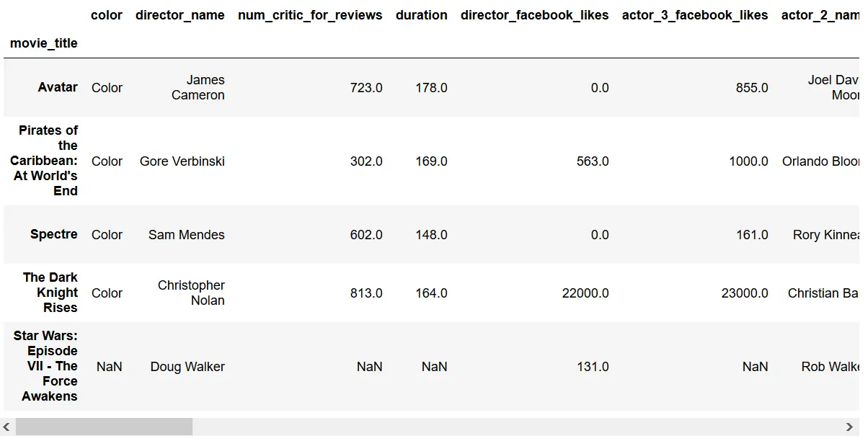
Task: Click director cell Christopher Nolan
Action: 192,293
